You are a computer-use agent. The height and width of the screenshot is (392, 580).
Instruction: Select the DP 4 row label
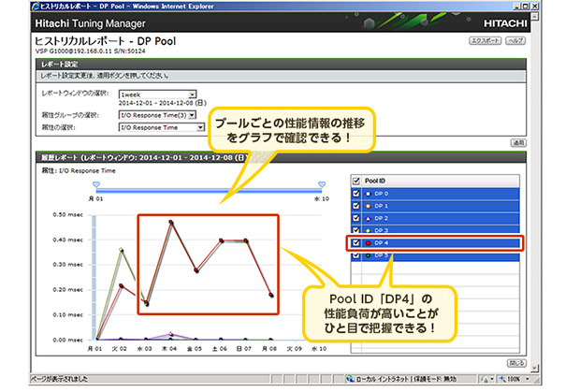pos(381,243)
